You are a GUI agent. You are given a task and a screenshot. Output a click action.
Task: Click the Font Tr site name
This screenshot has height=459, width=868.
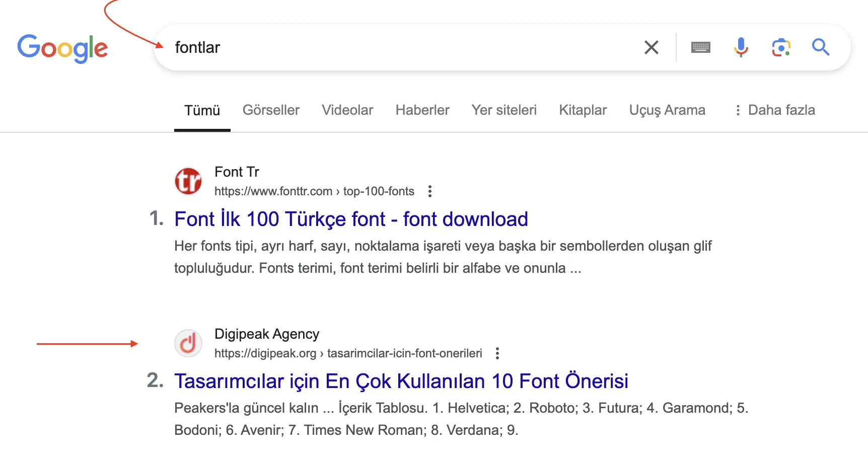(x=237, y=172)
